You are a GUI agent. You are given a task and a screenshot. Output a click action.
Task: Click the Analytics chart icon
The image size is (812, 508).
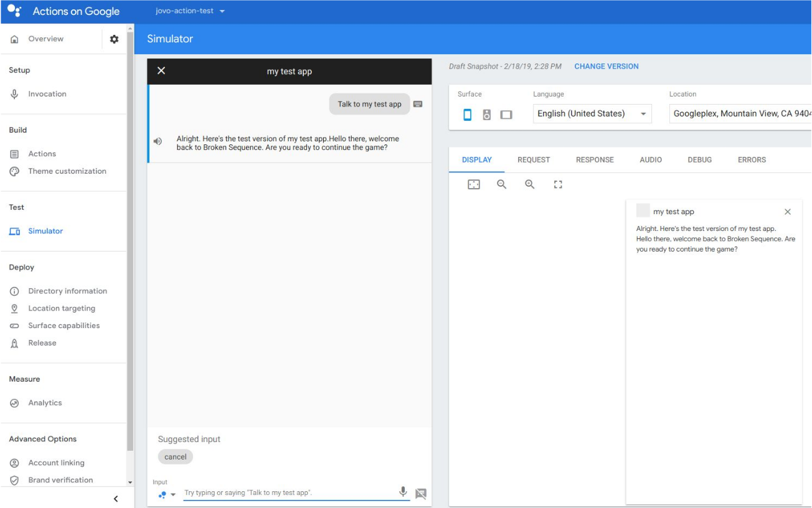pyautogui.click(x=14, y=403)
